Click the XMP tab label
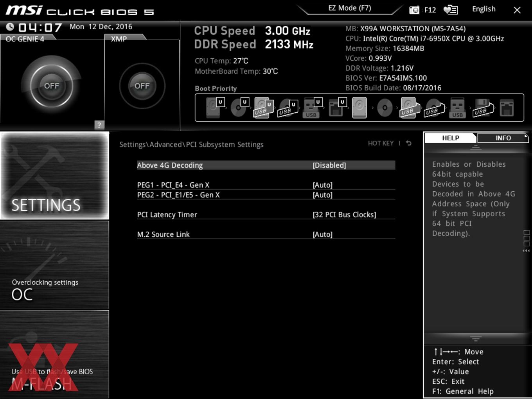Image resolution: width=532 pixels, height=399 pixels. pyautogui.click(x=119, y=39)
